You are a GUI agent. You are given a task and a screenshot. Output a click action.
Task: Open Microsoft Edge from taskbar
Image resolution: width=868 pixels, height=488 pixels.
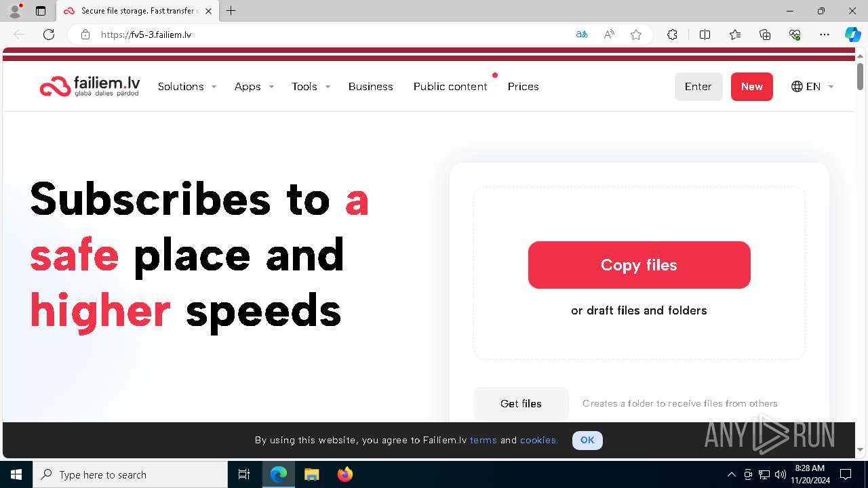pyautogui.click(x=279, y=474)
